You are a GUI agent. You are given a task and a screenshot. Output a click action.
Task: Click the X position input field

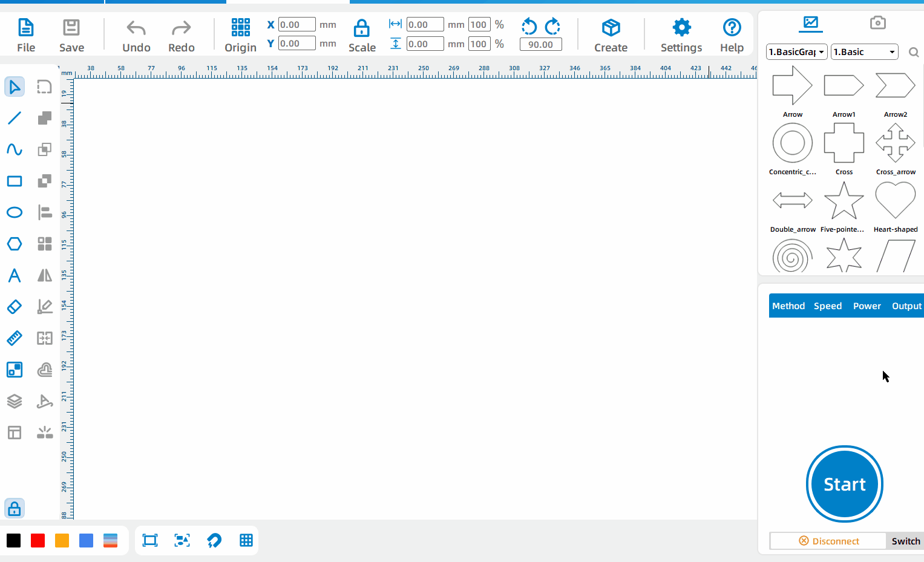297,25
